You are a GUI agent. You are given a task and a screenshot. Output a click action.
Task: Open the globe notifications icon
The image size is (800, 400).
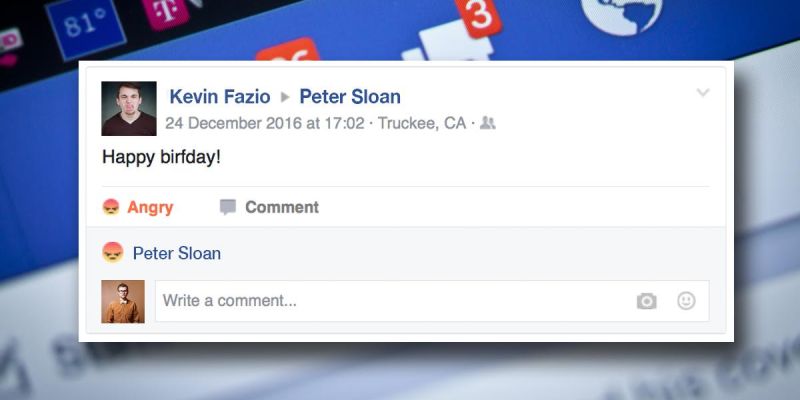[x=621, y=15]
